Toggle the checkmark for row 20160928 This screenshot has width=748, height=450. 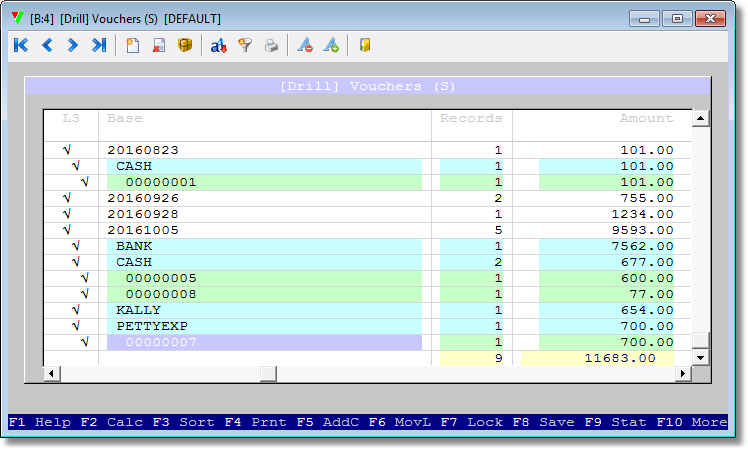pyautogui.click(x=67, y=214)
